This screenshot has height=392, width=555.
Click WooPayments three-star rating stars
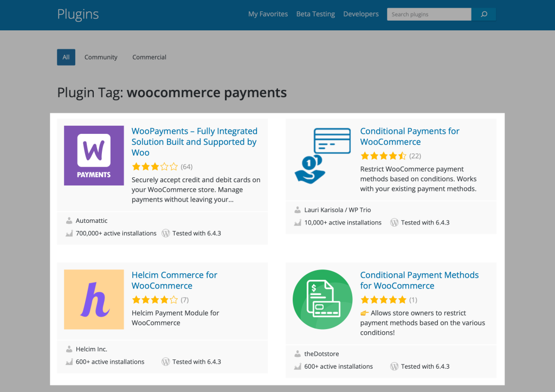(x=154, y=166)
